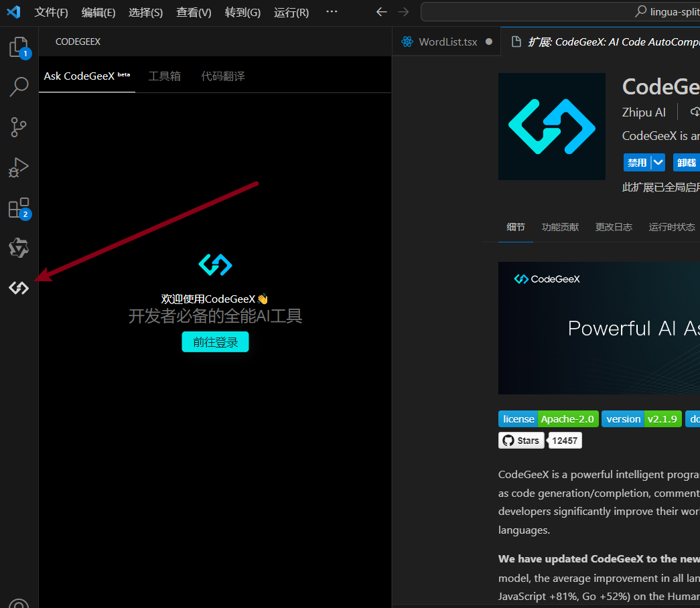Go forward with the right arrow
This screenshot has height=608, width=700.
pos(403,12)
